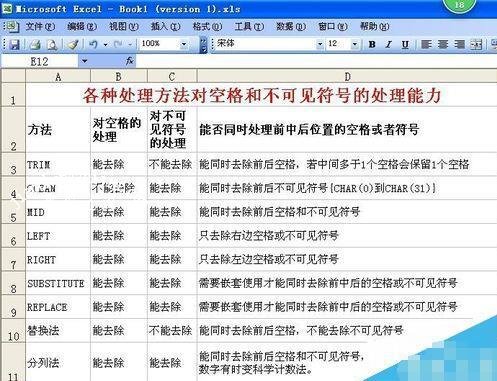The width and height of the screenshot is (497, 381).
Task: Open the font size 12 dropdown
Action: pos(355,44)
